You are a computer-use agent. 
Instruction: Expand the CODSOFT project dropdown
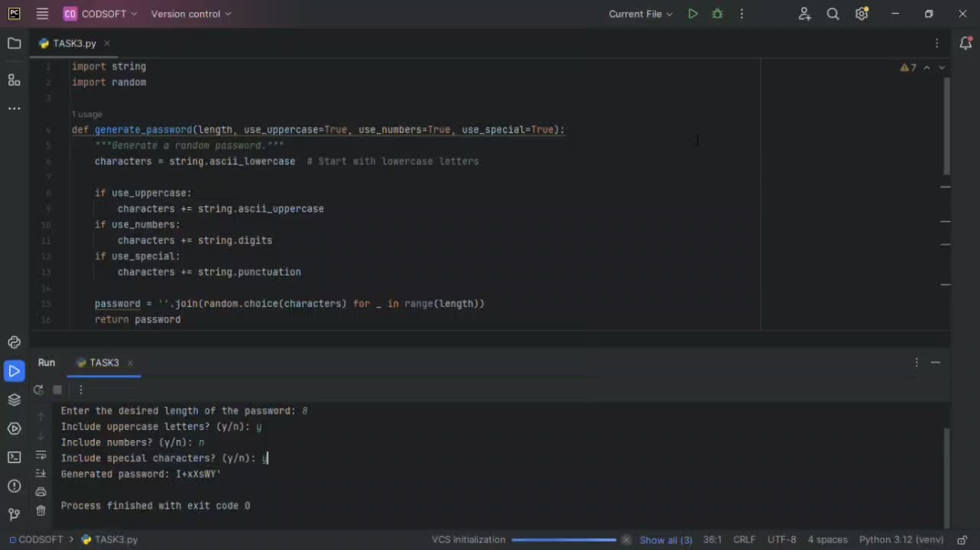click(x=101, y=14)
